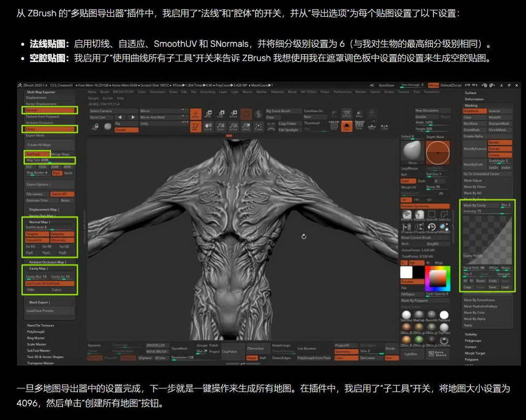
Task: Click the previous camera arrow
Action: click(120, 117)
